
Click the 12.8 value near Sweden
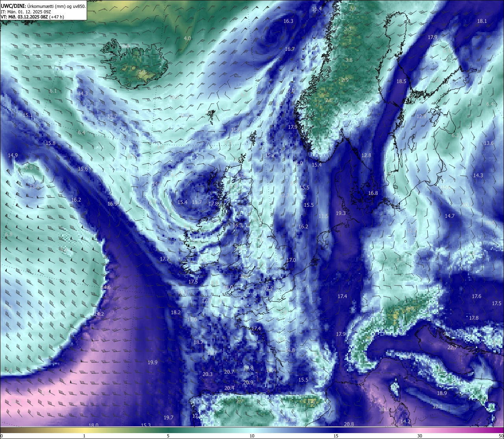366,155
